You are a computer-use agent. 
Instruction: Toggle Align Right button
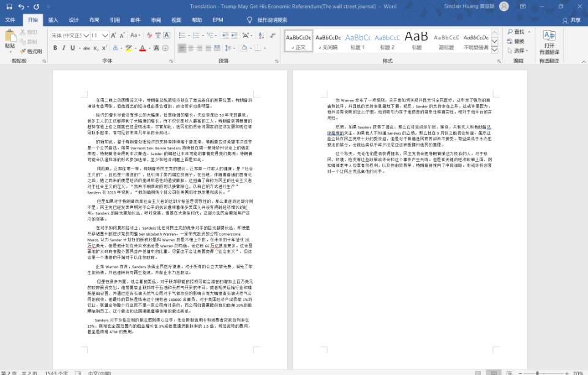pyautogui.click(x=200, y=48)
